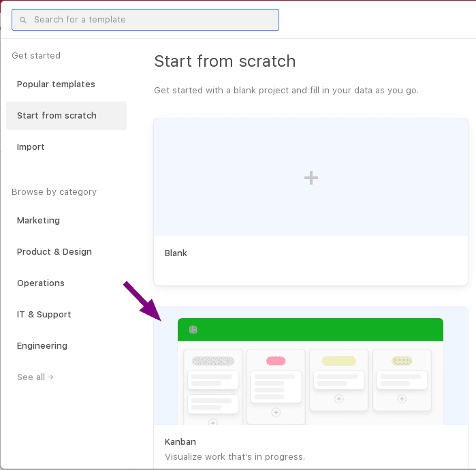Browse Product & Design templates

pos(54,252)
